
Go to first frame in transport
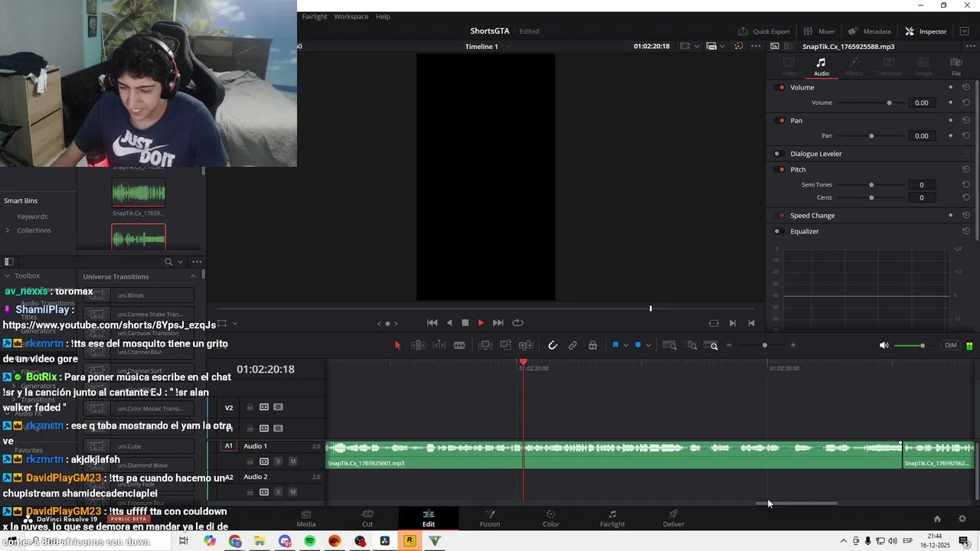[432, 323]
